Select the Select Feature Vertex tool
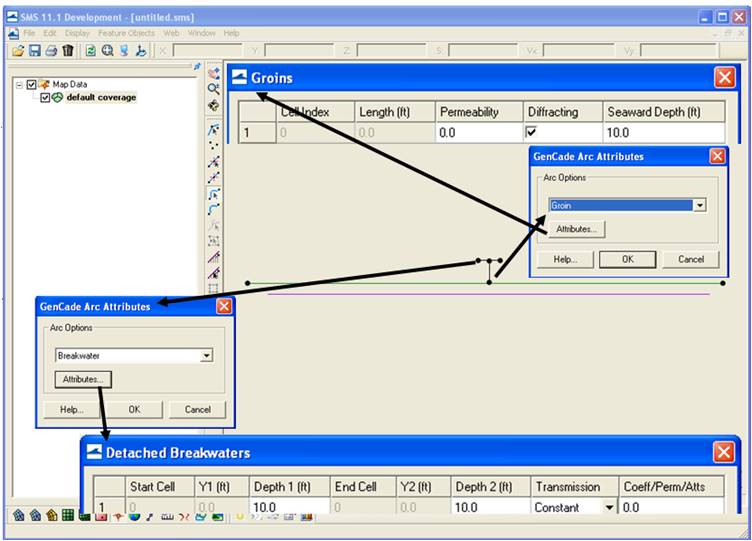The height and width of the screenshot is (541, 752). (214, 162)
